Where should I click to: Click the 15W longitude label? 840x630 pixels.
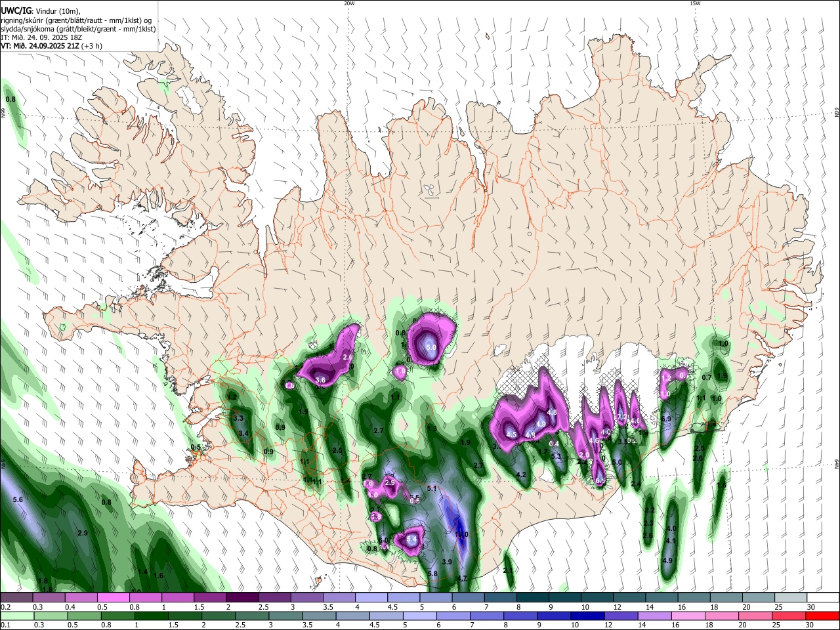694,3
